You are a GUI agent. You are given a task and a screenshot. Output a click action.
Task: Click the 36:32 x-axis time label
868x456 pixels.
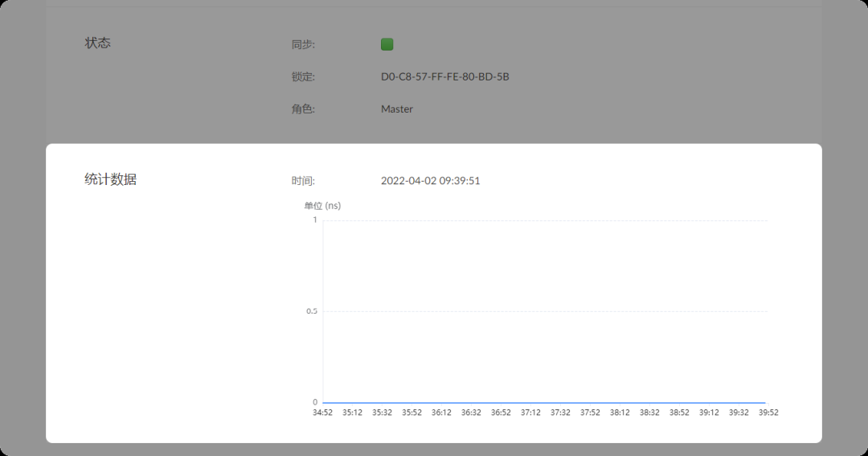point(471,413)
